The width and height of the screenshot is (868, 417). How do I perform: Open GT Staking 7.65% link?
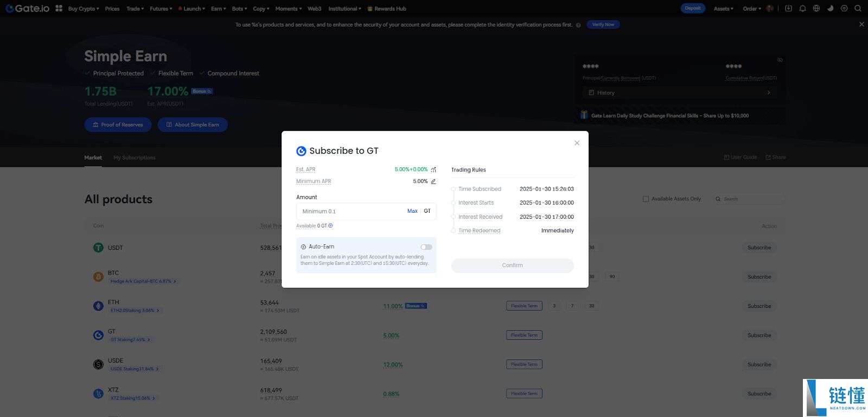[x=130, y=340]
